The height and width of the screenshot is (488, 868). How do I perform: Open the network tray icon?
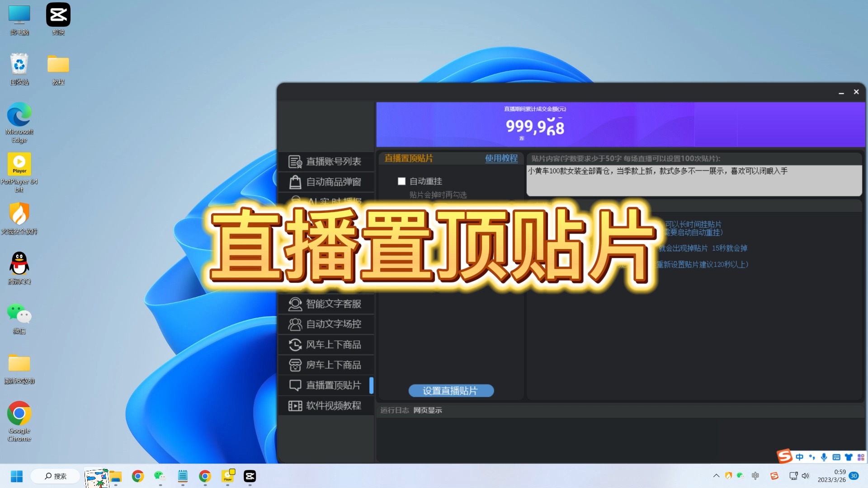793,476
